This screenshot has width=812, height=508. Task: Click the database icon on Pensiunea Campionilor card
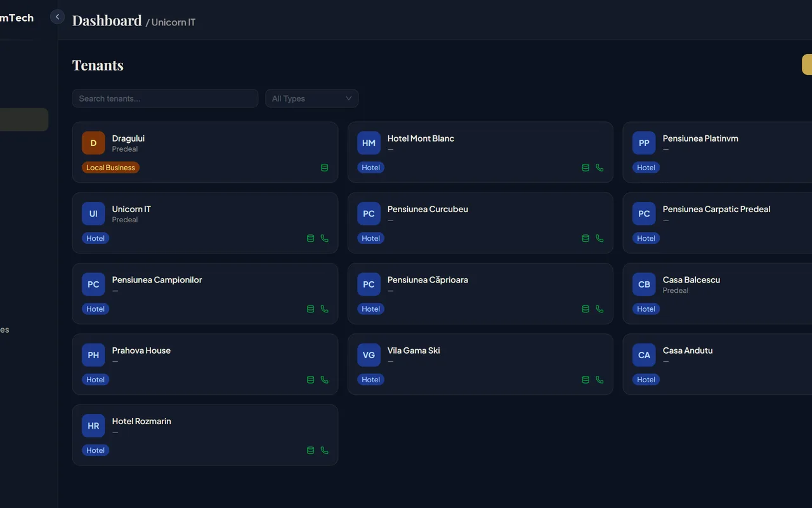point(310,309)
